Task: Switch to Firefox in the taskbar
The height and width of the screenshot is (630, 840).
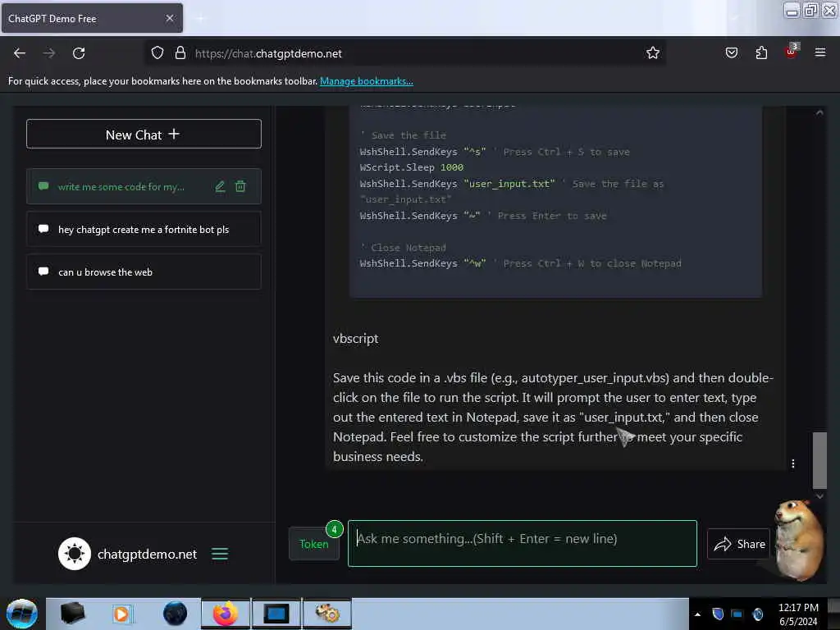Action: point(225,614)
